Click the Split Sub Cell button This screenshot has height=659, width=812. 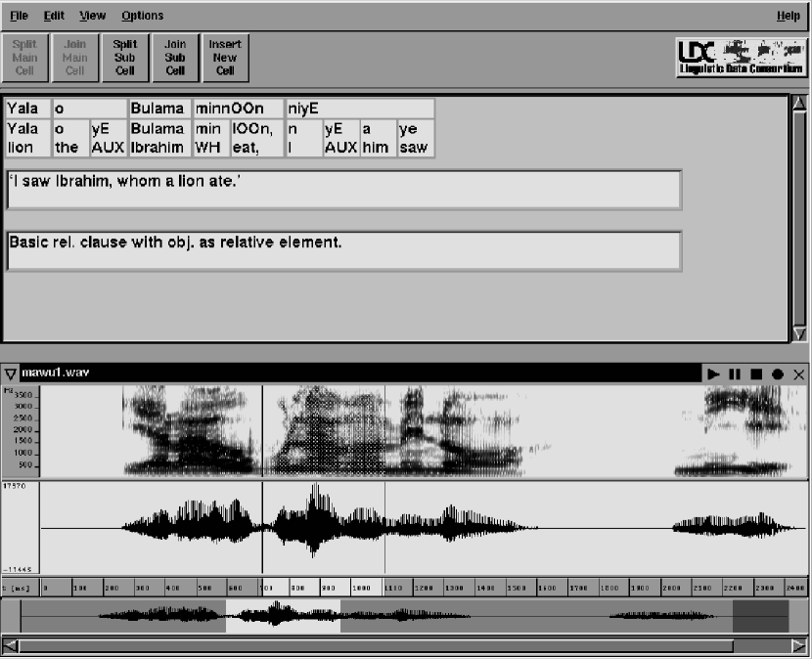[125, 58]
